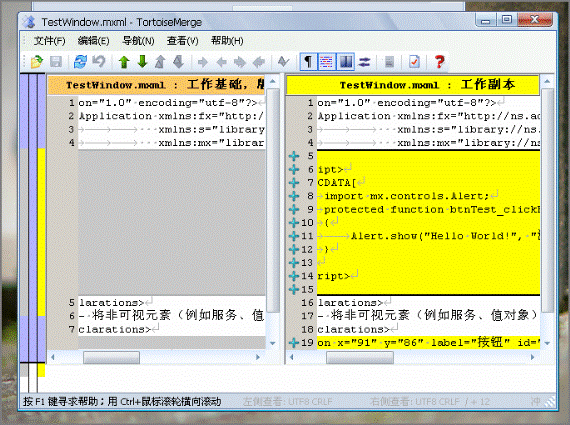Image resolution: width=570 pixels, height=425 pixels.
Task: Click right pane line 19 label=按钮
Action: [429, 342]
